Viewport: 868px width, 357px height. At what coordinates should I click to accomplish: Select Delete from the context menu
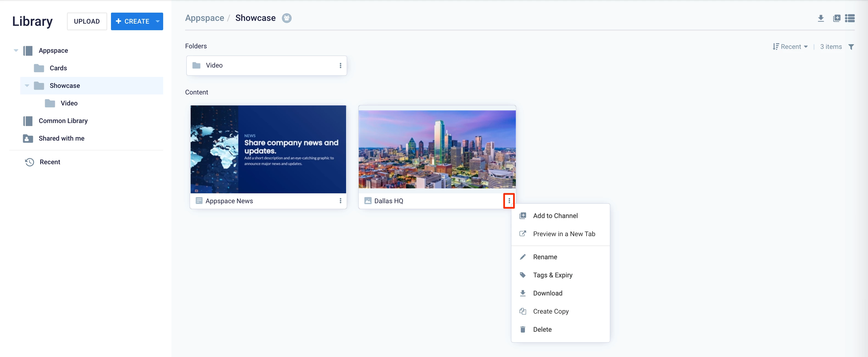click(542, 329)
